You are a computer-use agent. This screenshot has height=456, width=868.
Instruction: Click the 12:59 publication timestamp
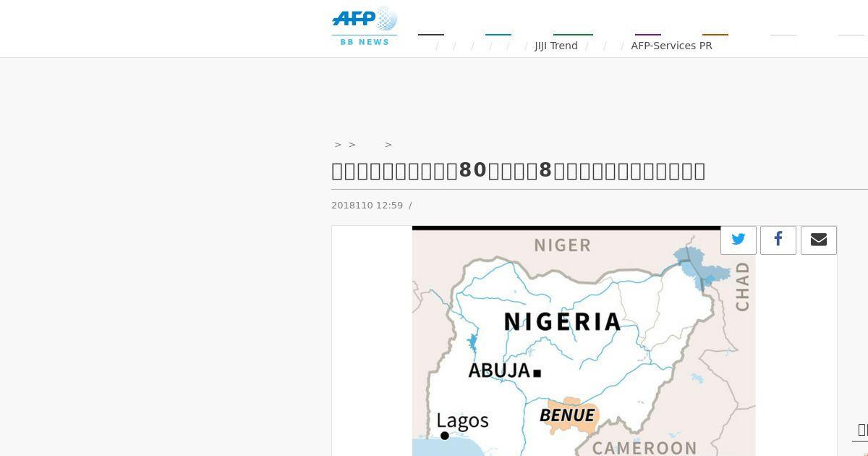389,206
